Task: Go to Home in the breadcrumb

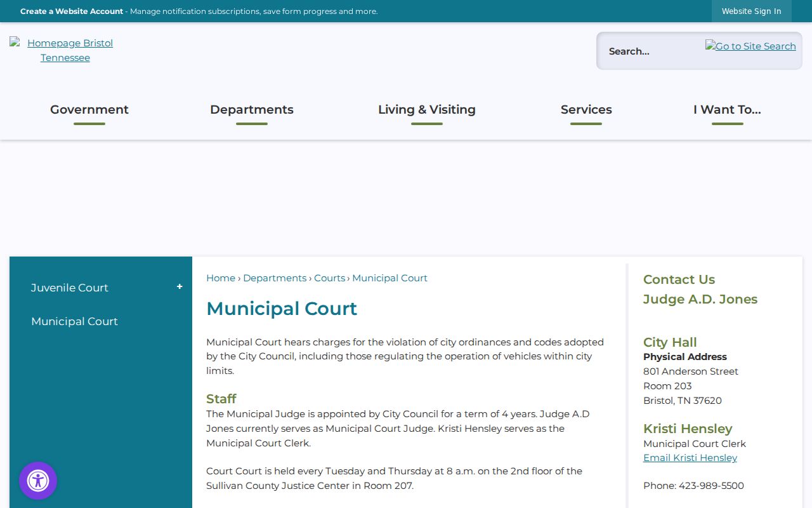Action: click(x=221, y=278)
